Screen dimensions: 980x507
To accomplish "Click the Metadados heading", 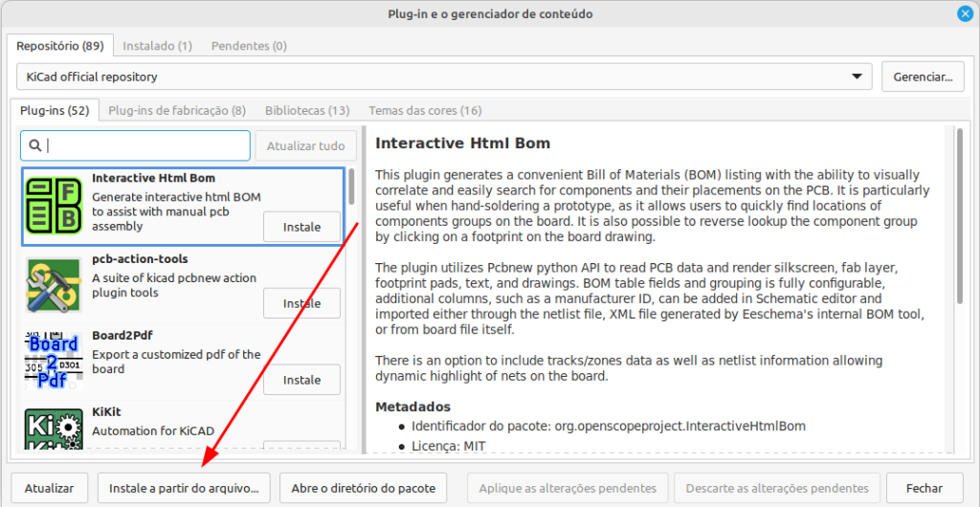I will (x=412, y=408).
